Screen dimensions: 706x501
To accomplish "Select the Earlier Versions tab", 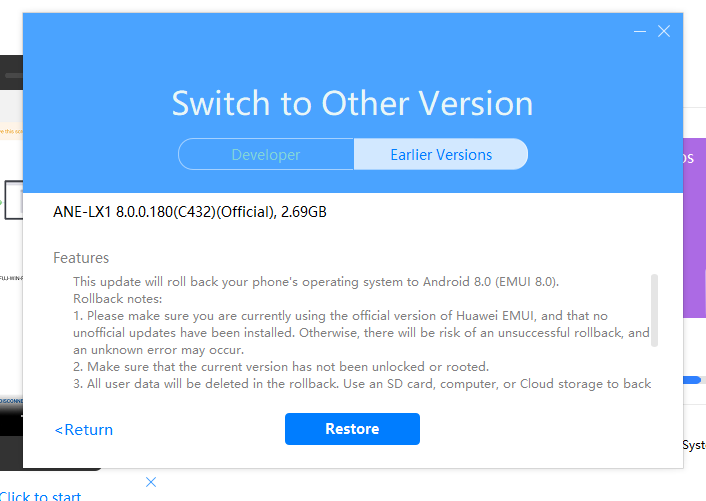I will pos(441,154).
